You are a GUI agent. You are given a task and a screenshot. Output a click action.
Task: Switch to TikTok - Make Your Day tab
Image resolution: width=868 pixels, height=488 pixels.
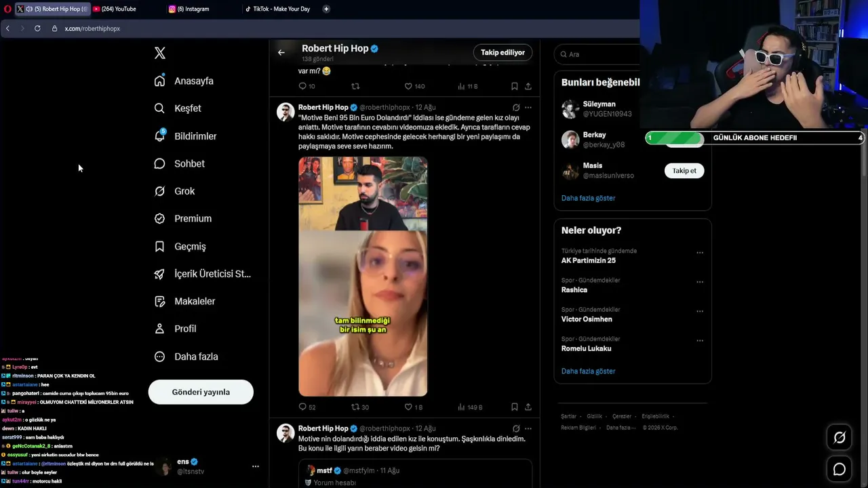[278, 9]
